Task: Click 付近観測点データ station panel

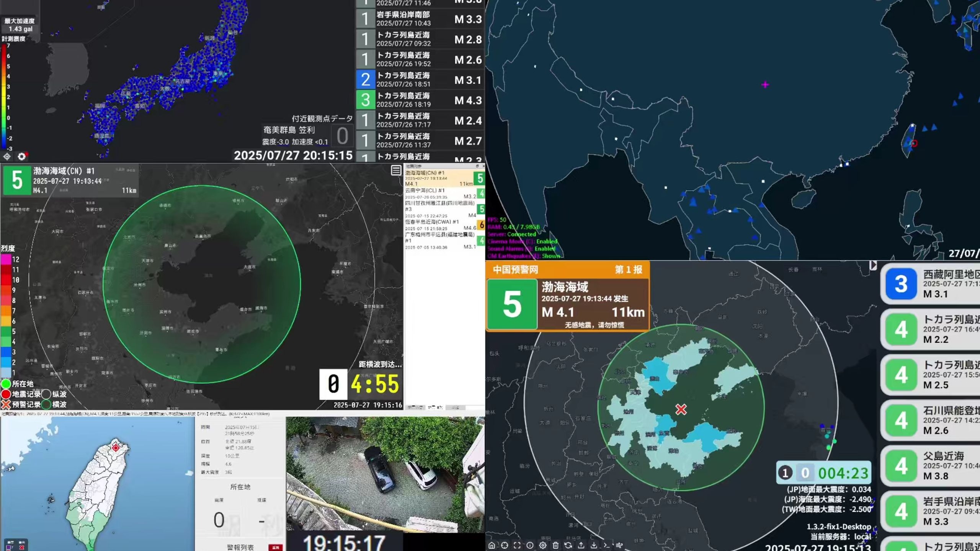Action: tap(307, 131)
